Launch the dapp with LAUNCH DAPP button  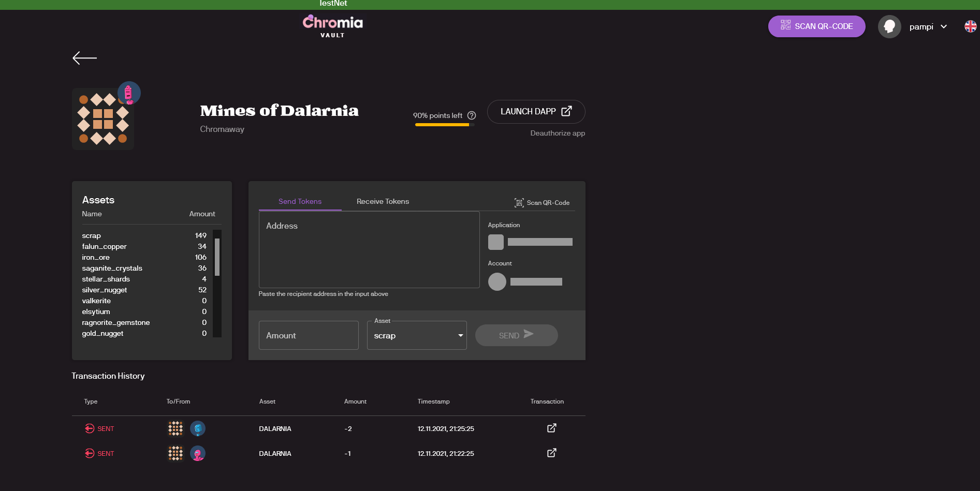(536, 112)
